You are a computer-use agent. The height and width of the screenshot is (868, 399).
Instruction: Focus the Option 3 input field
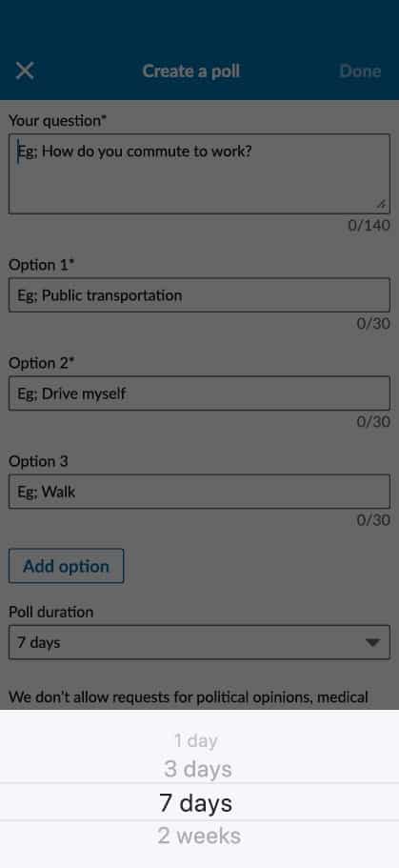click(x=199, y=492)
